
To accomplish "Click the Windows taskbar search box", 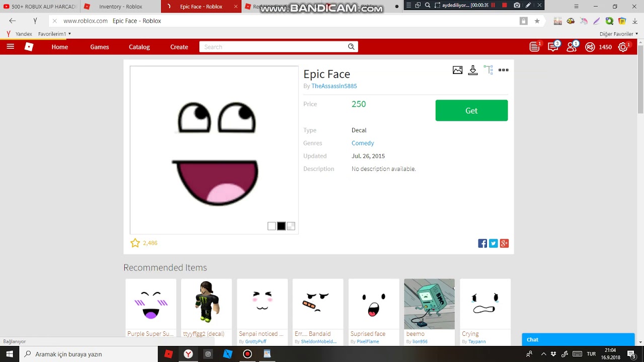I will pos(90,354).
